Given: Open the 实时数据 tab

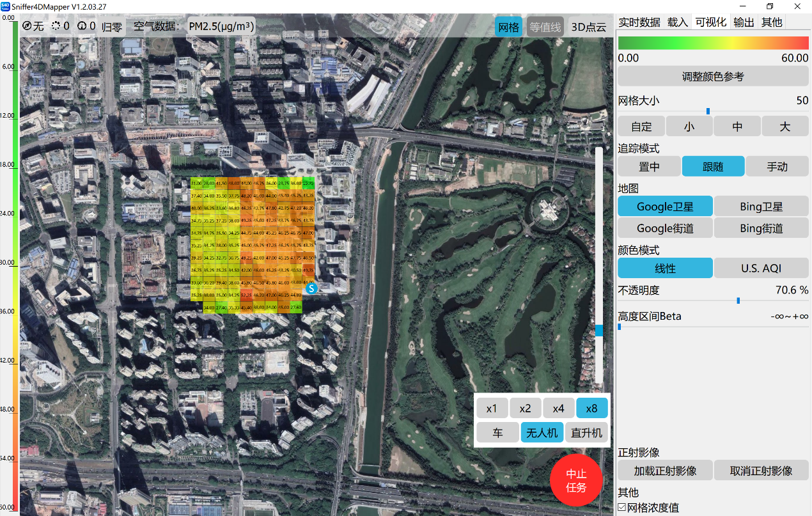Looking at the screenshot, I should [639, 22].
